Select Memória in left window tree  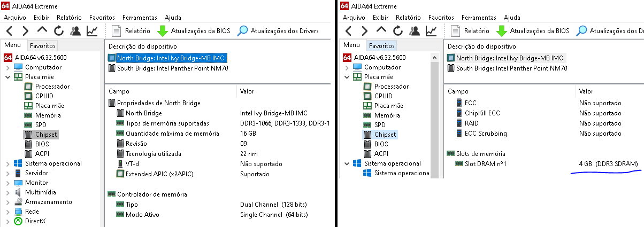pos(48,115)
